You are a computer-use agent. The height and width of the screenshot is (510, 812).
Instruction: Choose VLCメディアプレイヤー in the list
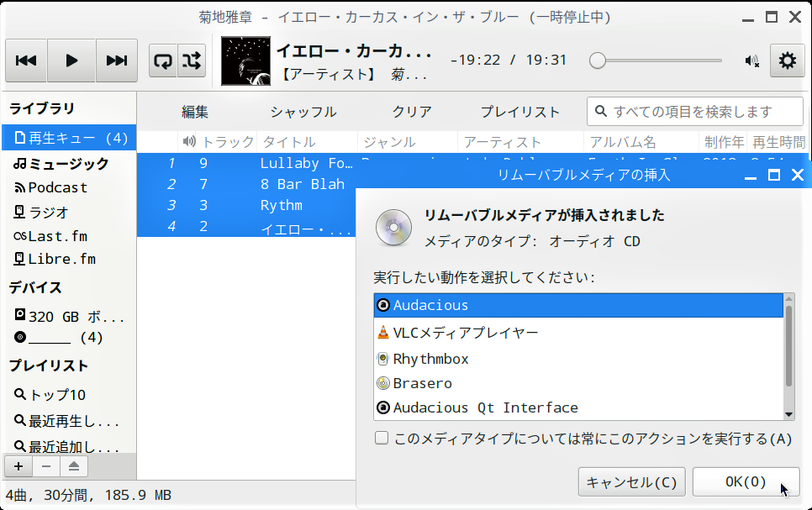click(578, 333)
